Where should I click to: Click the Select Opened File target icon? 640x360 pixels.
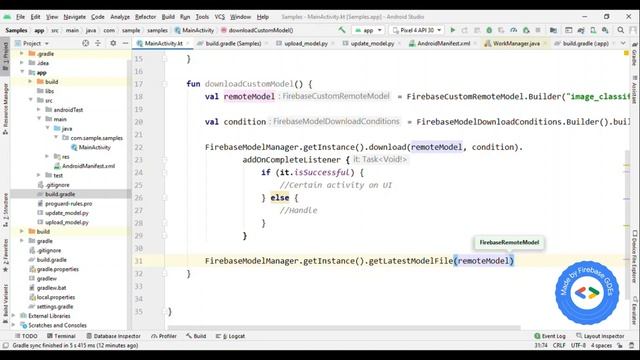pos(85,43)
